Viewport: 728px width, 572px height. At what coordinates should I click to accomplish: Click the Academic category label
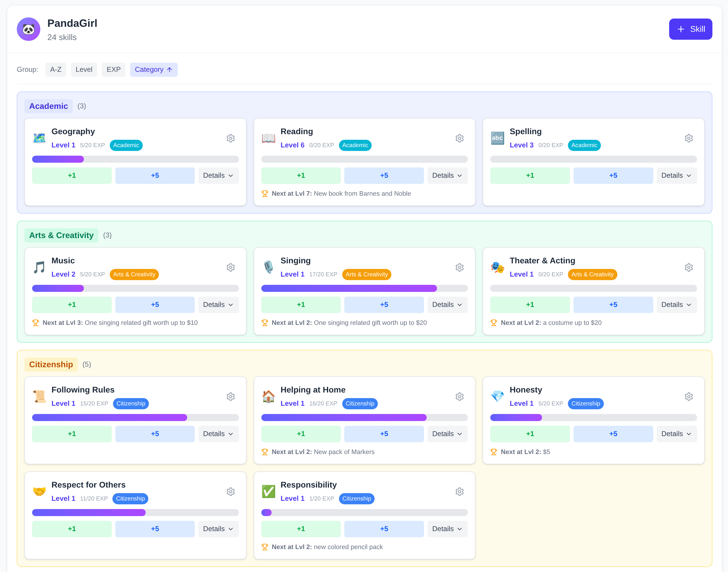tap(49, 106)
